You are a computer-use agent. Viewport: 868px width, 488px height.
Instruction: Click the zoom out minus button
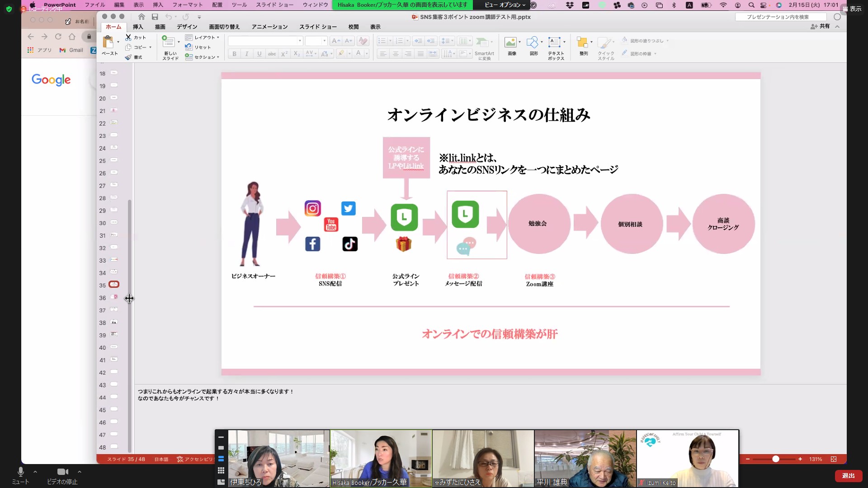[748, 459]
